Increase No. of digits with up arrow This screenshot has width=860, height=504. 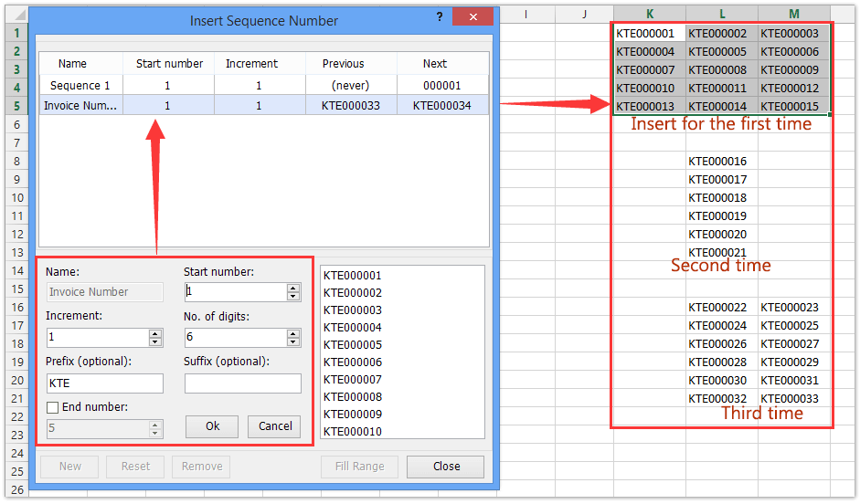[x=293, y=333]
